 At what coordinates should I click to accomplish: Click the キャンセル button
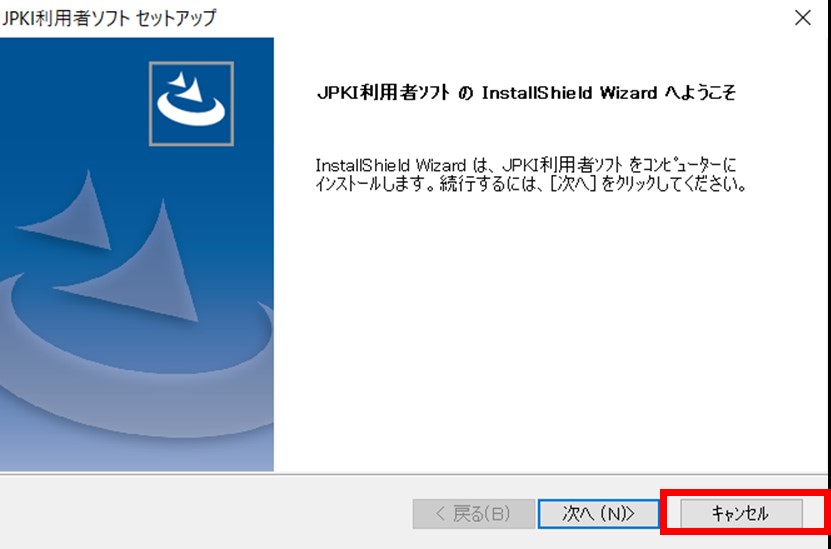(741, 513)
